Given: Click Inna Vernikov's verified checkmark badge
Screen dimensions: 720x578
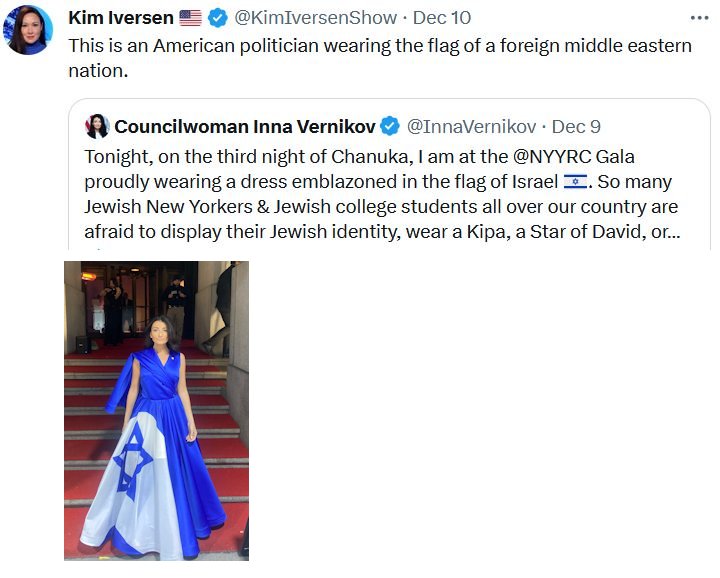Looking at the screenshot, I should tap(390, 126).
